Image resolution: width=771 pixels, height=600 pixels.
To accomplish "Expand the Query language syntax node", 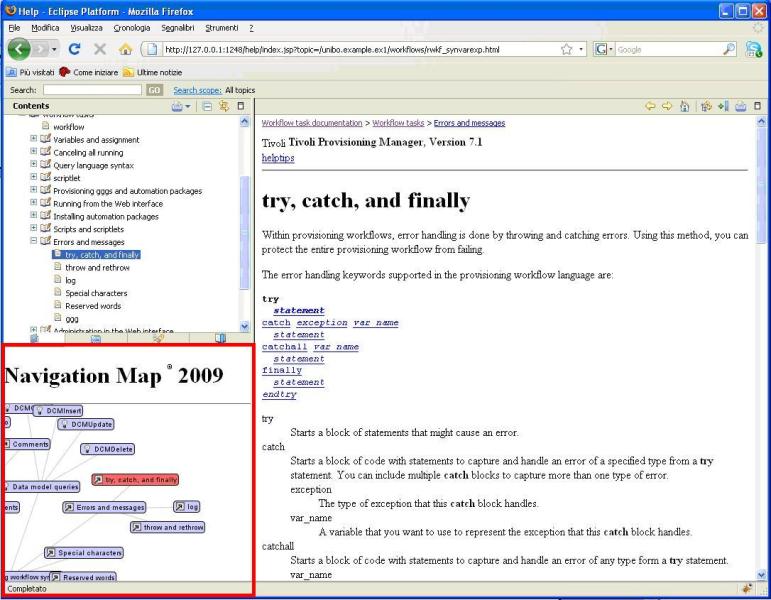I will pyautogui.click(x=36, y=165).
